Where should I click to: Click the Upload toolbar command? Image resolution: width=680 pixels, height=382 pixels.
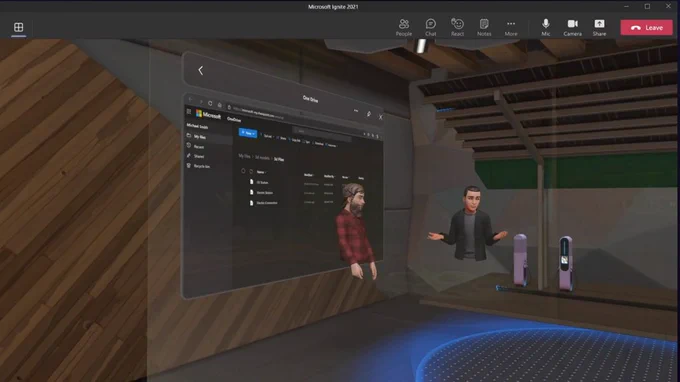click(268, 136)
